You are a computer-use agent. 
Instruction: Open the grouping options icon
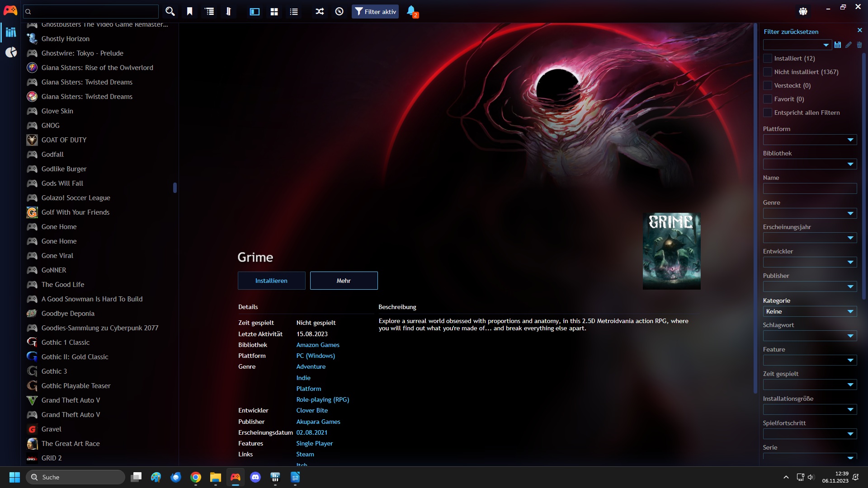209,11
